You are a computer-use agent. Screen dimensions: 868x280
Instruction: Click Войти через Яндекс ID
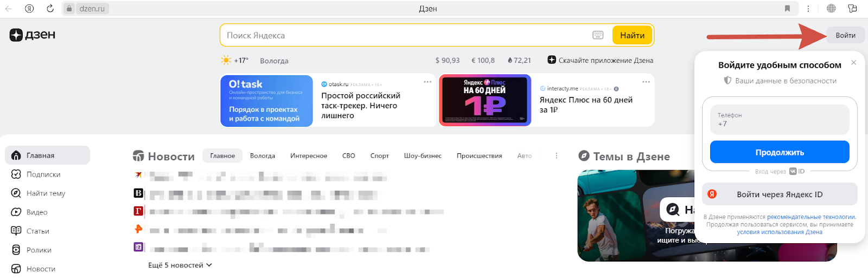(x=779, y=194)
